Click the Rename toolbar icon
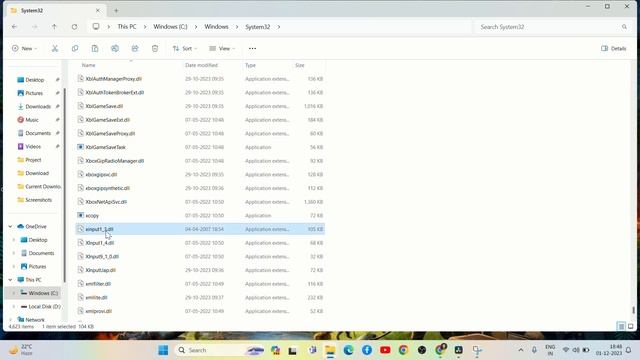Viewport: 640px width, 360px height. (x=115, y=49)
